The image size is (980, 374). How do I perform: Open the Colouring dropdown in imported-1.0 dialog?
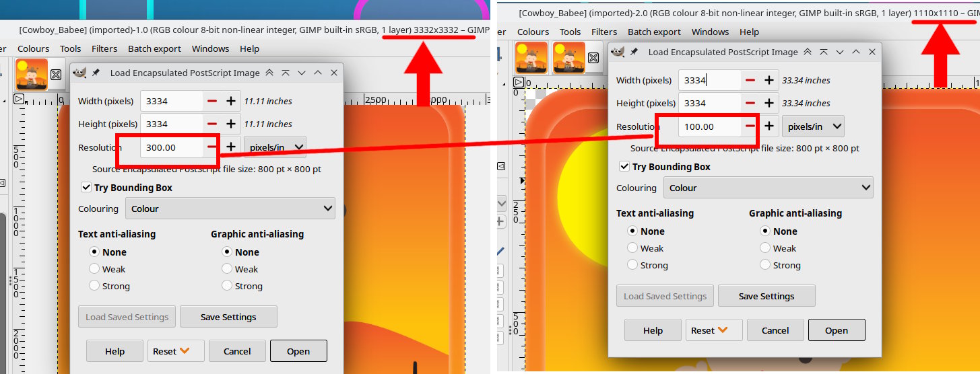(x=230, y=209)
